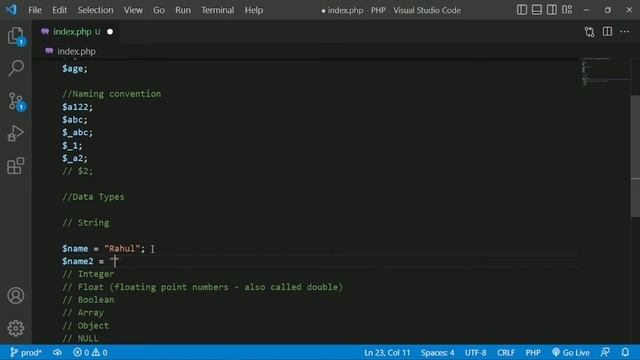Open the View menu
Image resolution: width=640 pixels, height=360 pixels.
coord(133,10)
